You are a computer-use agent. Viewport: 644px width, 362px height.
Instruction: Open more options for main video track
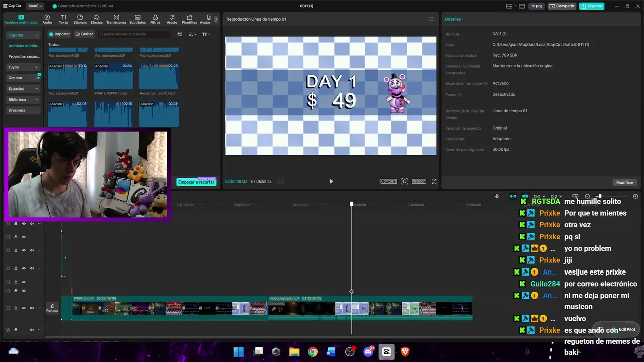(40, 308)
